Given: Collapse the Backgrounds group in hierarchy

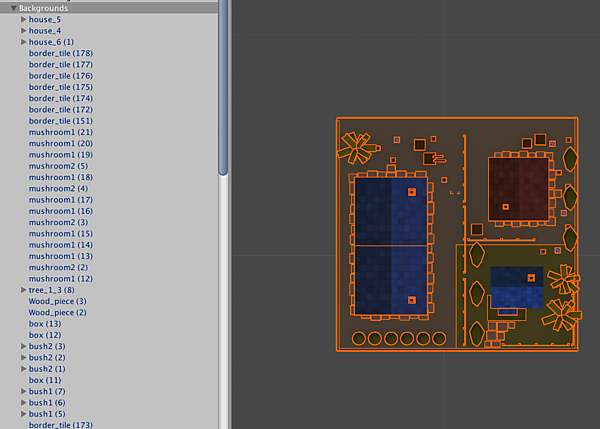Looking at the screenshot, I should point(13,8).
